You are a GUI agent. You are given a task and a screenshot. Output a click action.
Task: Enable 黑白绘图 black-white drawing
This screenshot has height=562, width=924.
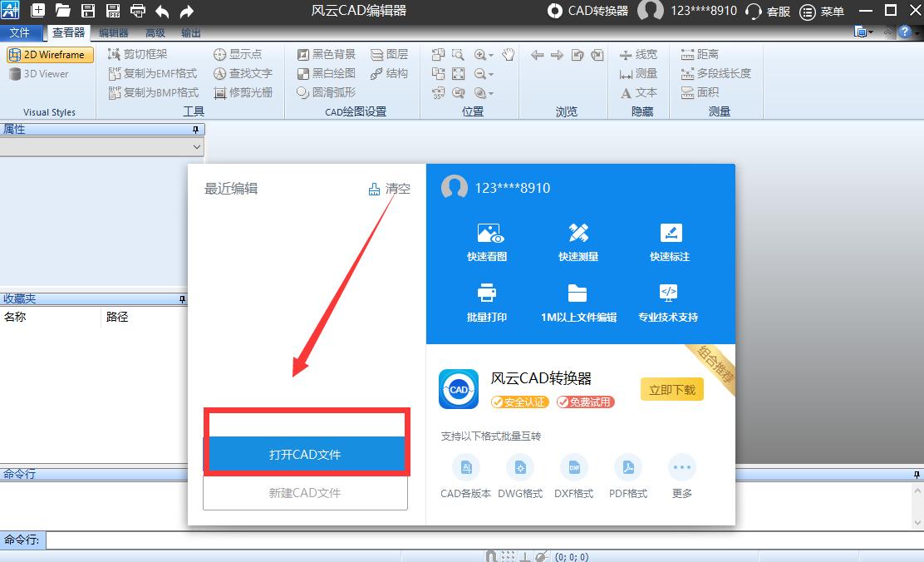click(327, 73)
